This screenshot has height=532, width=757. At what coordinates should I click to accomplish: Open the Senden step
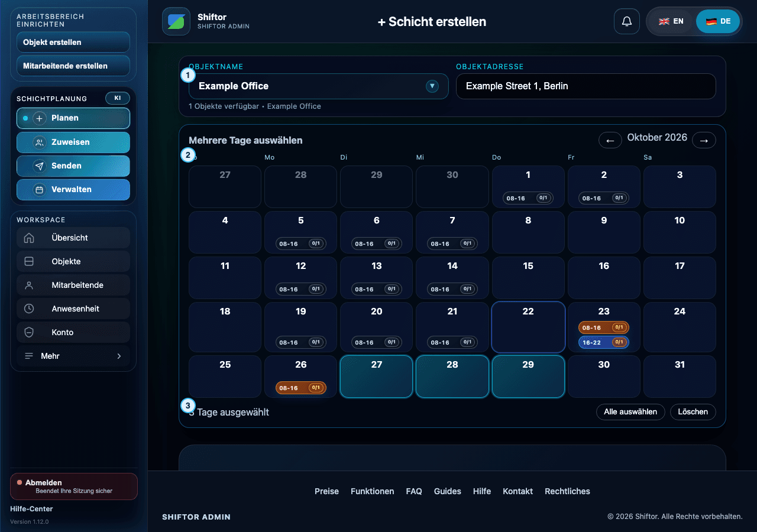[x=73, y=166]
